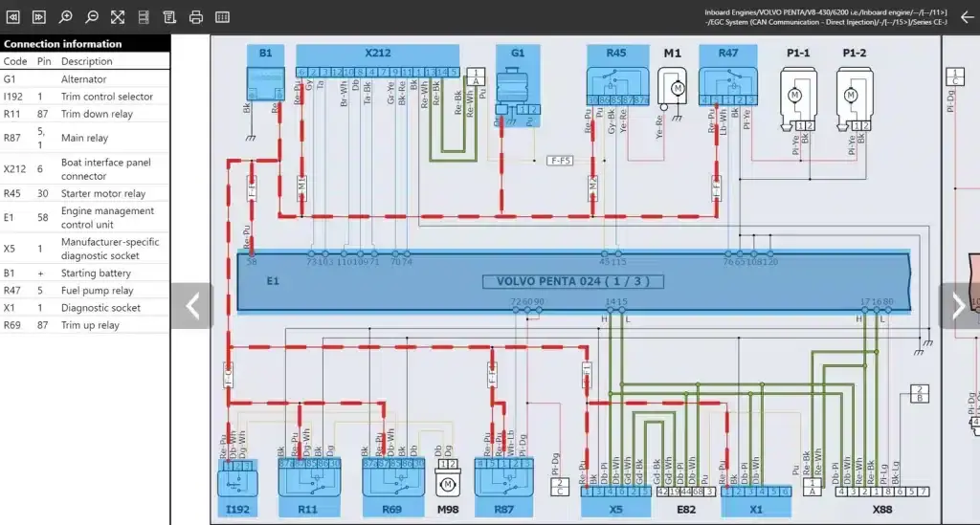980x525 pixels.
Task: Click the Connection information panel header
Action: [84, 43]
